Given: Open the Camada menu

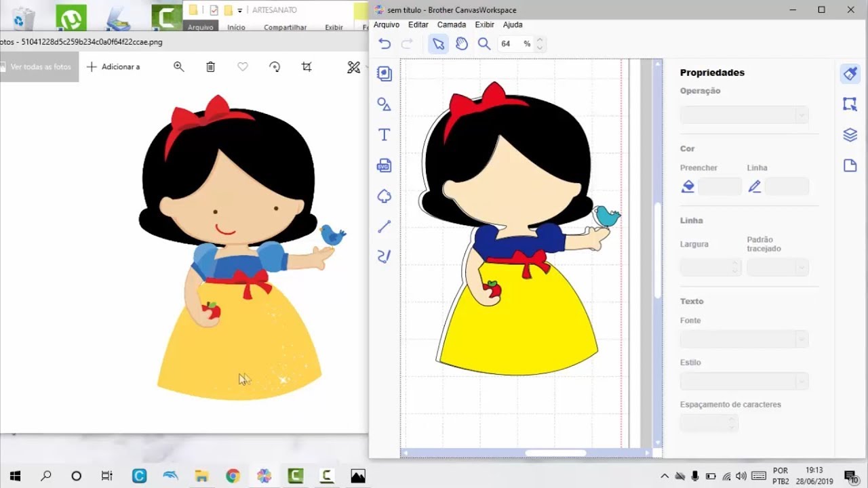Looking at the screenshot, I should [452, 24].
